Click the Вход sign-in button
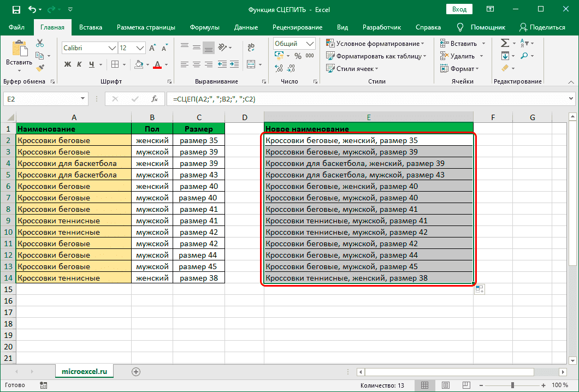Image resolution: width=579 pixels, height=392 pixels. (459, 9)
